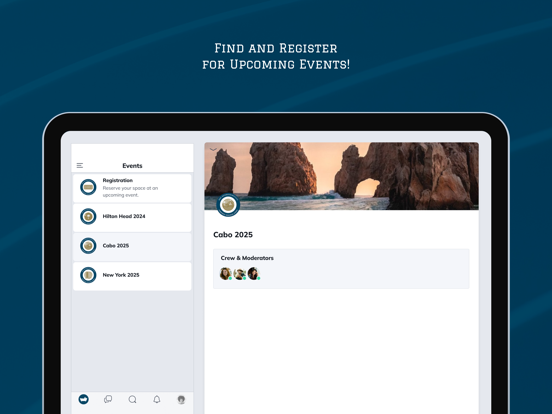Viewport: 552px width, 414px height.
Task: Click the Cabo 2025 page heading
Action: click(233, 235)
